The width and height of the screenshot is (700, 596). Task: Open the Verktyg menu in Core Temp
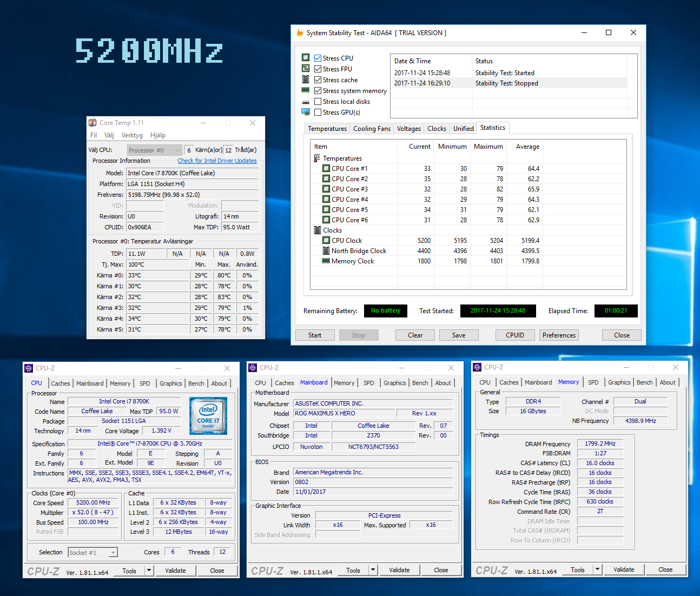[132, 135]
